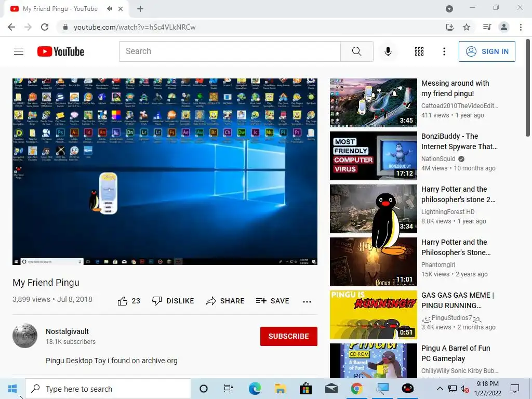Click the muted volume tray icon
532x399 pixels.
[x=464, y=389]
